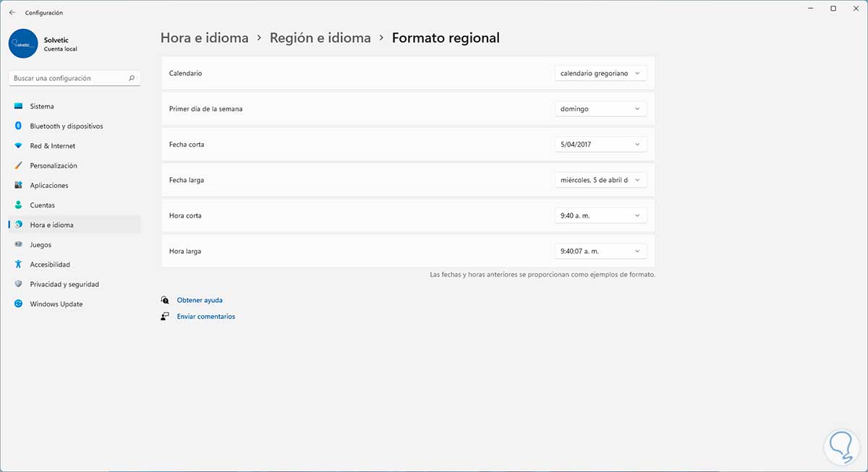
Task: Click the Sistema sidebar icon
Action: [x=19, y=106]
